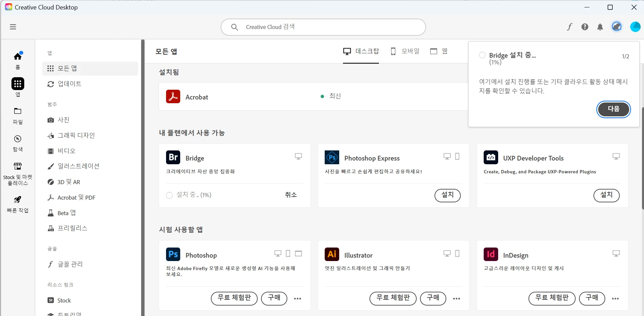
Task: Open the hamburger menu
Action: pyautogui.click(x=13, y=27)
